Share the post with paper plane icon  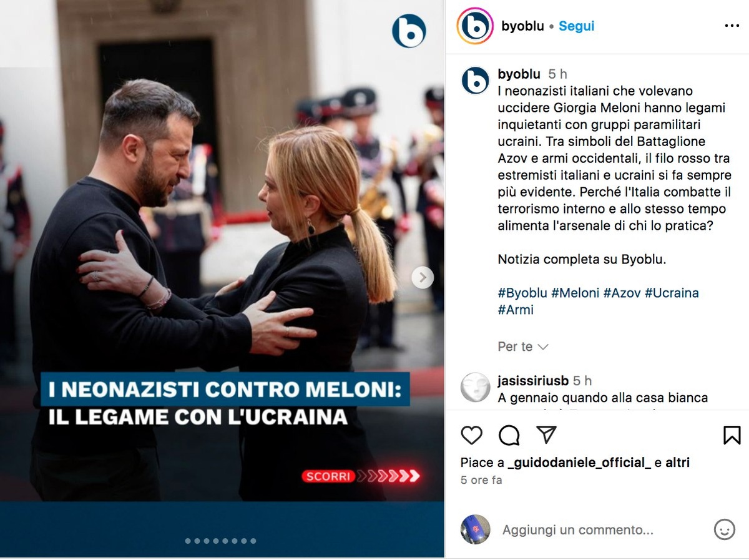[547, 435]
